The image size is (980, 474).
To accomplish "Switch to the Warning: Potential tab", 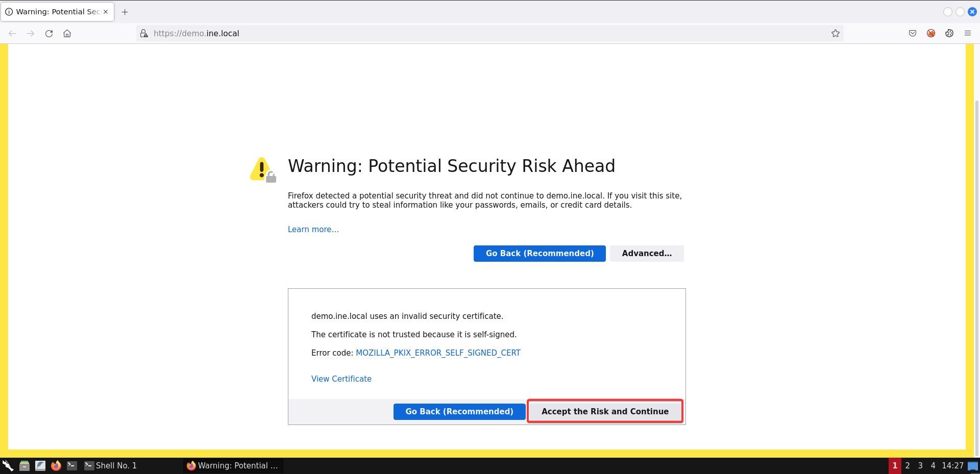I will [x=56, y=11].
